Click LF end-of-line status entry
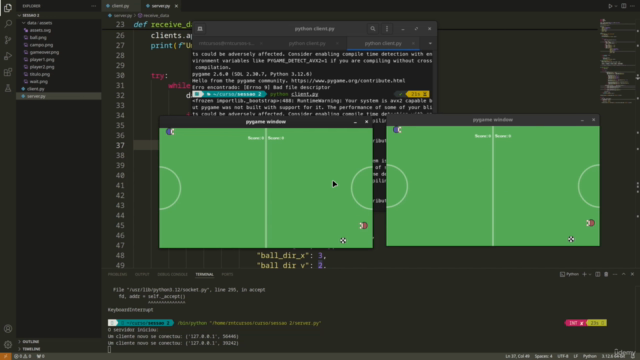This screenshot has height=360, width=640. pos(576,356)
